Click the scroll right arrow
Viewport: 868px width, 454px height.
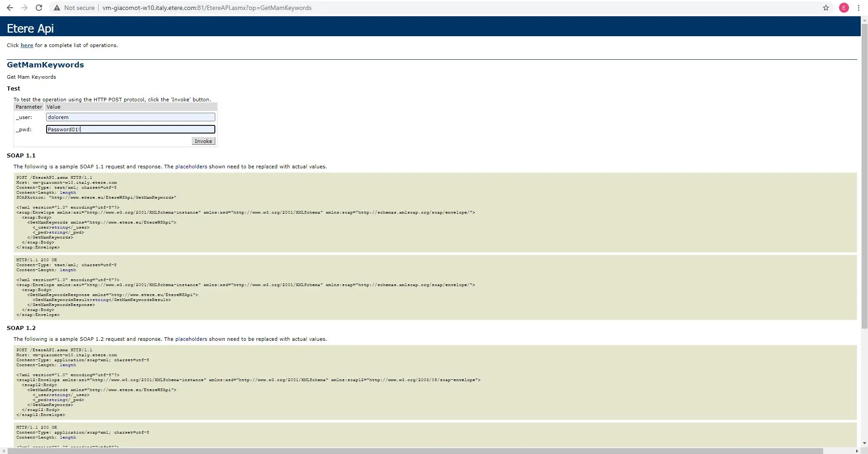857,451
